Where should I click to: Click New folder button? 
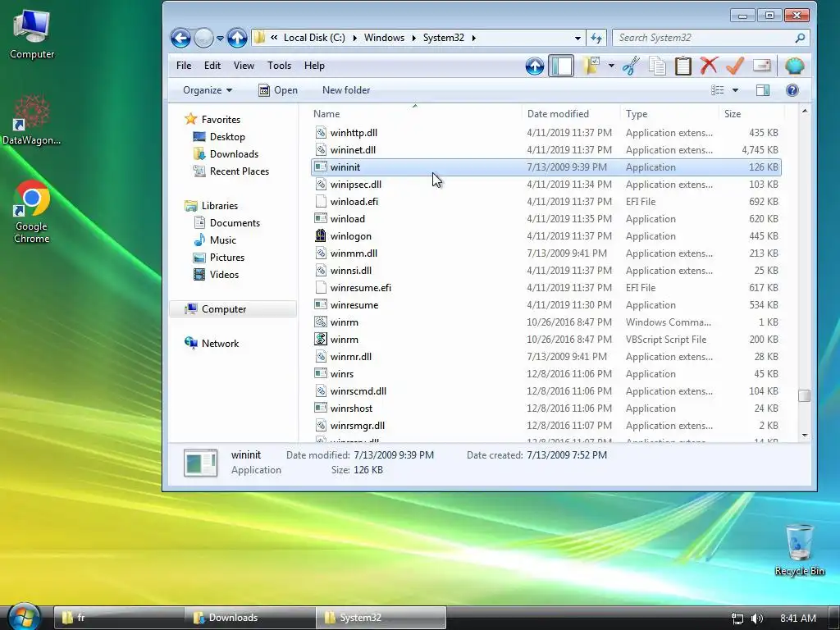click(x=346, y=90)
